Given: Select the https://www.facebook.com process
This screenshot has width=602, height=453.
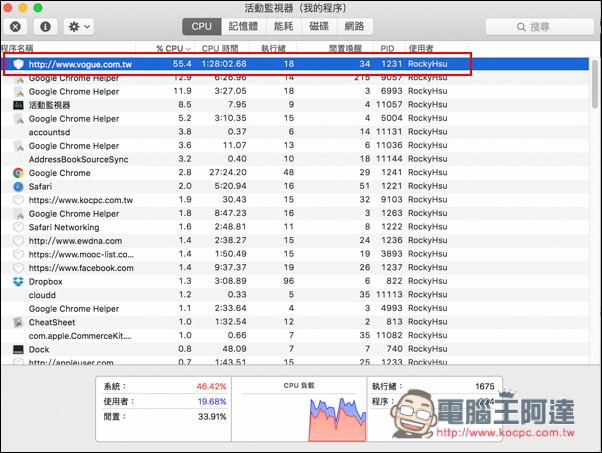Looking at the screenshot, I should 296,268.
